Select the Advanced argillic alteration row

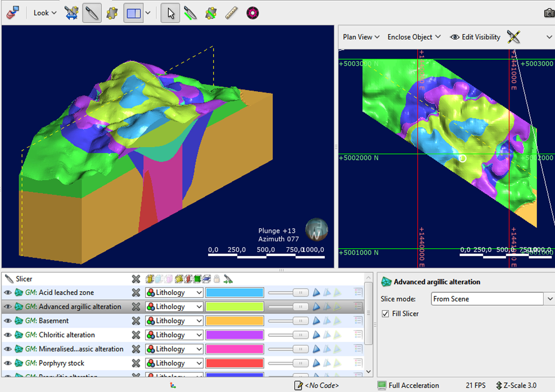pyautogui.click(x=183, y=306)
